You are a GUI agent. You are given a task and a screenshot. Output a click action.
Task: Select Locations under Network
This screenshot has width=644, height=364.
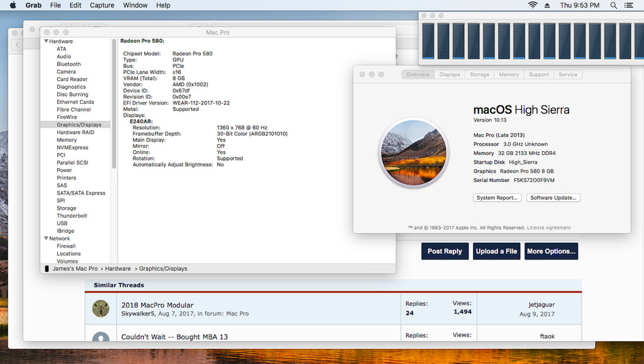click(x=69, y=254)
